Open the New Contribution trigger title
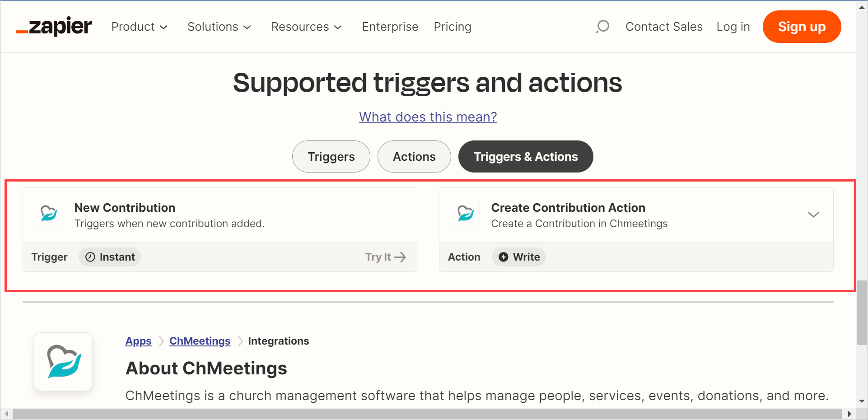Viewport: 868px width, 420px height. (x=125, y=208)
